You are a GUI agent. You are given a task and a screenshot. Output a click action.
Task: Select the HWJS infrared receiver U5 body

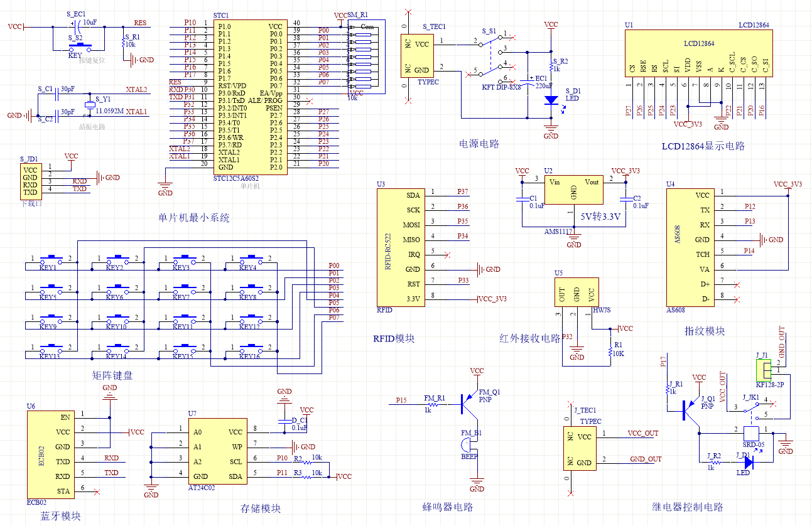click(x=577, y=293)
